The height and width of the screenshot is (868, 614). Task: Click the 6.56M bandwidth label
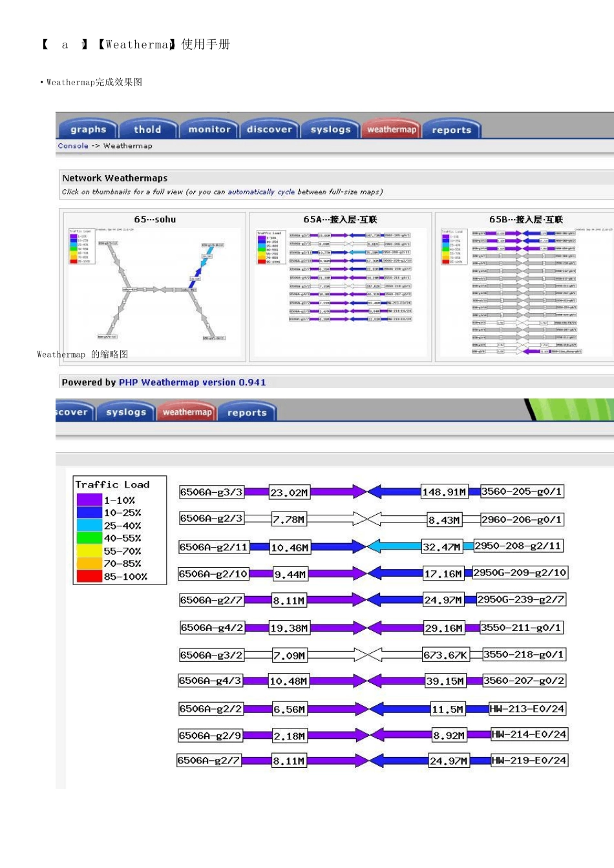click(290, 709)
